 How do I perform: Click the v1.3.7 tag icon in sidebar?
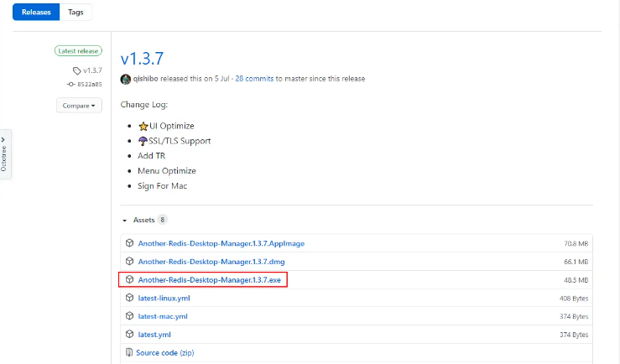(x=76, y=70)
